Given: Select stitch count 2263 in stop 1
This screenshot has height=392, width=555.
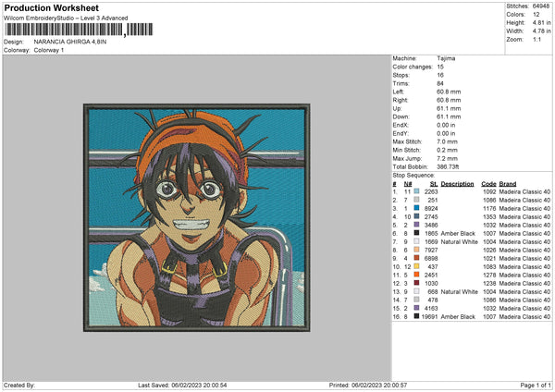Looking at the screenshot, I should 431,191.
